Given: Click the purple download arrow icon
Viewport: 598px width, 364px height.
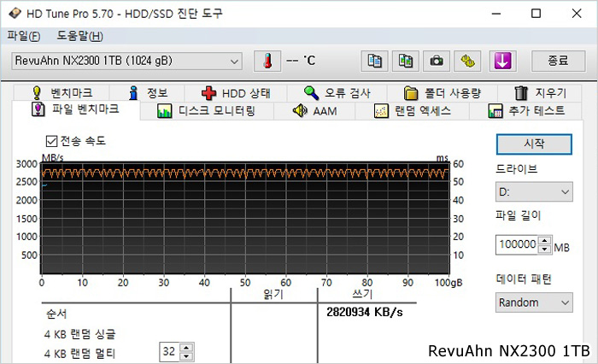Looking at the screenshot, I should tap(502, 61).
